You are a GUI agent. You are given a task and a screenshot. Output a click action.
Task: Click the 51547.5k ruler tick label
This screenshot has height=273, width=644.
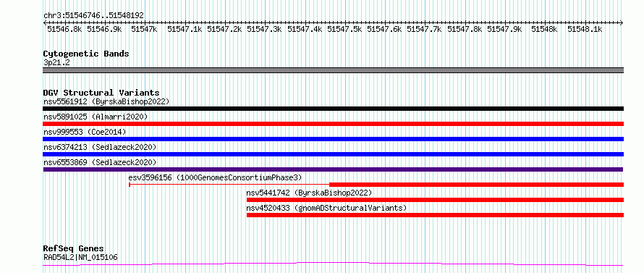(344, 29)
